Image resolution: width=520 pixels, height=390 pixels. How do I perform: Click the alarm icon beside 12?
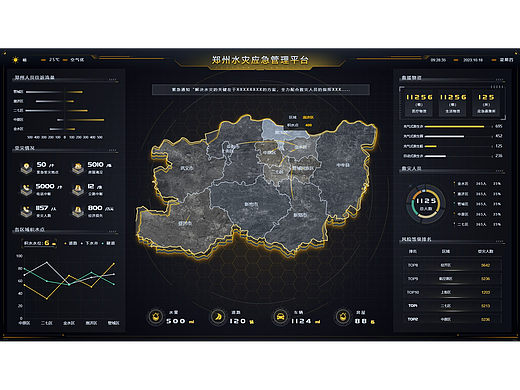78,190
